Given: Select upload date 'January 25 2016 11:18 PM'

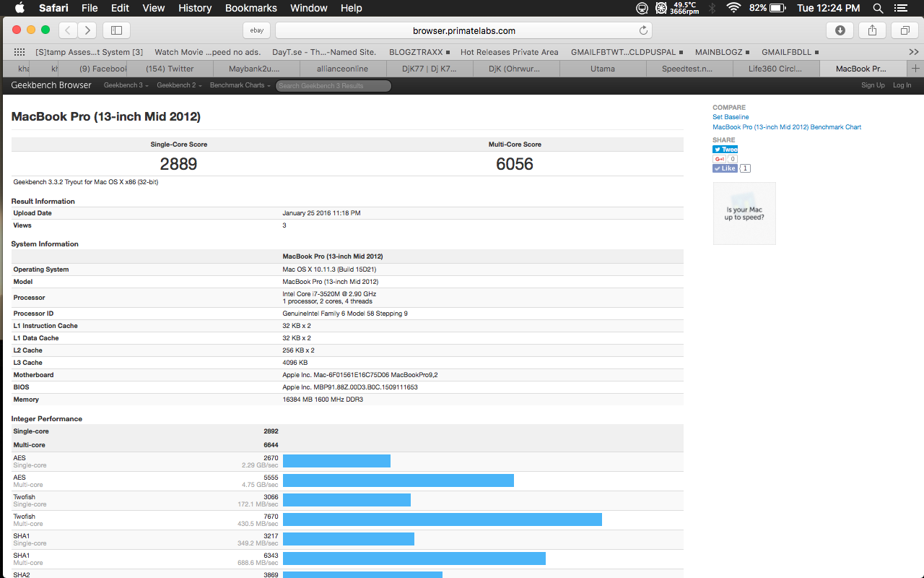Looking at the screenshot, I should pyautogui.click(x=321, y=213).
